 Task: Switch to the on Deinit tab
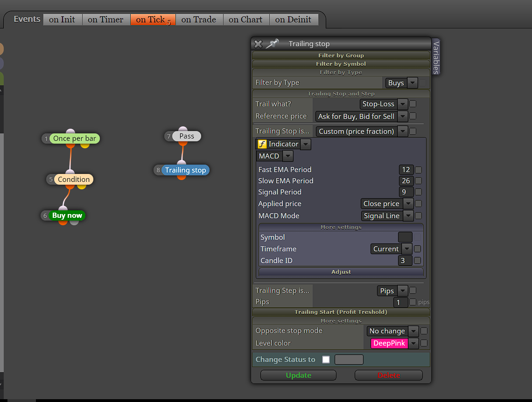pos(293,20)
